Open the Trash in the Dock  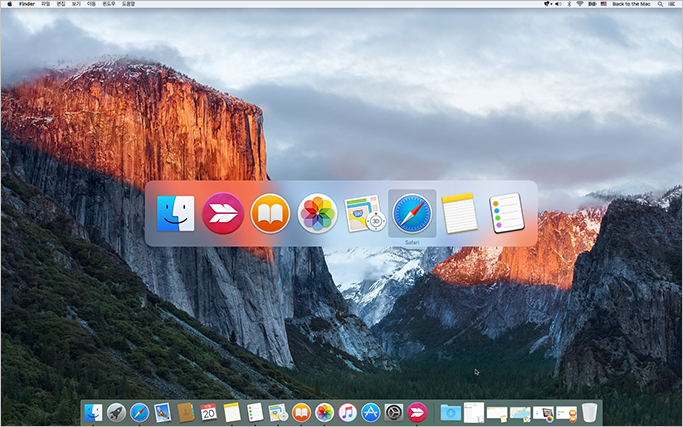pos(589,412)
